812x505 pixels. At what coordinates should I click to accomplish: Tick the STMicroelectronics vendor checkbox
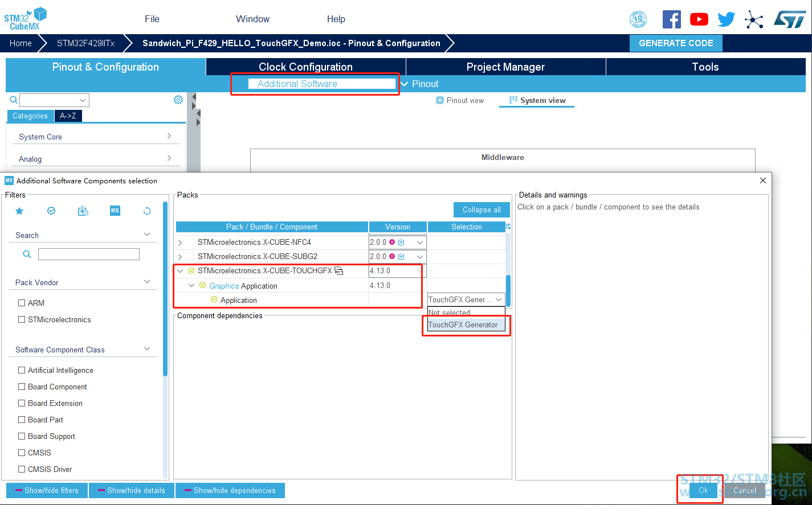click(x=22, y=319)
